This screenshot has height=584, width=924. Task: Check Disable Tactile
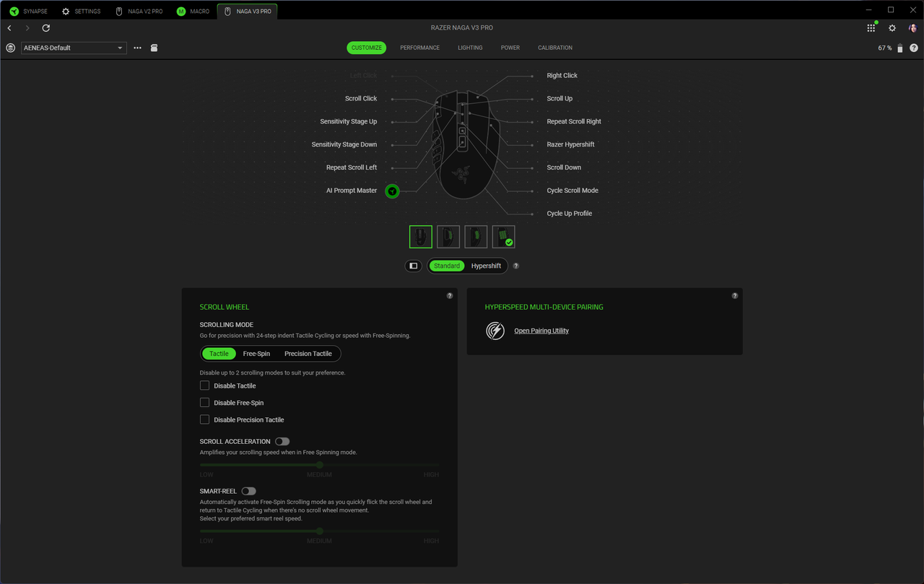(x=204, y=385)
